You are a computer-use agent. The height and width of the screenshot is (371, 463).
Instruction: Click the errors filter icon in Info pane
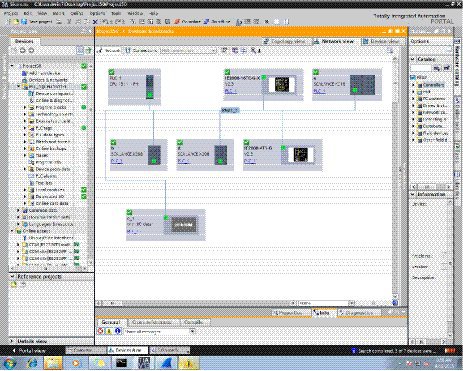pos(100,331)
